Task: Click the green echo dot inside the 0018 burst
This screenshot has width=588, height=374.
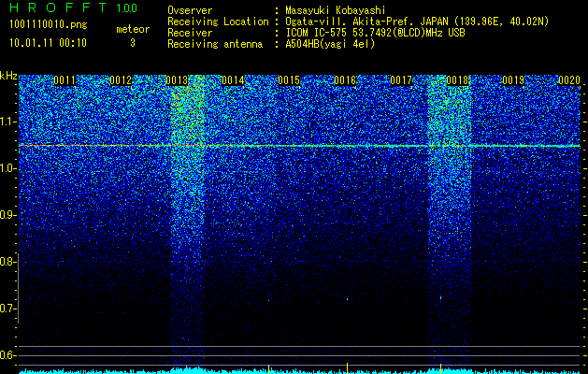Action: pos(440,298)
